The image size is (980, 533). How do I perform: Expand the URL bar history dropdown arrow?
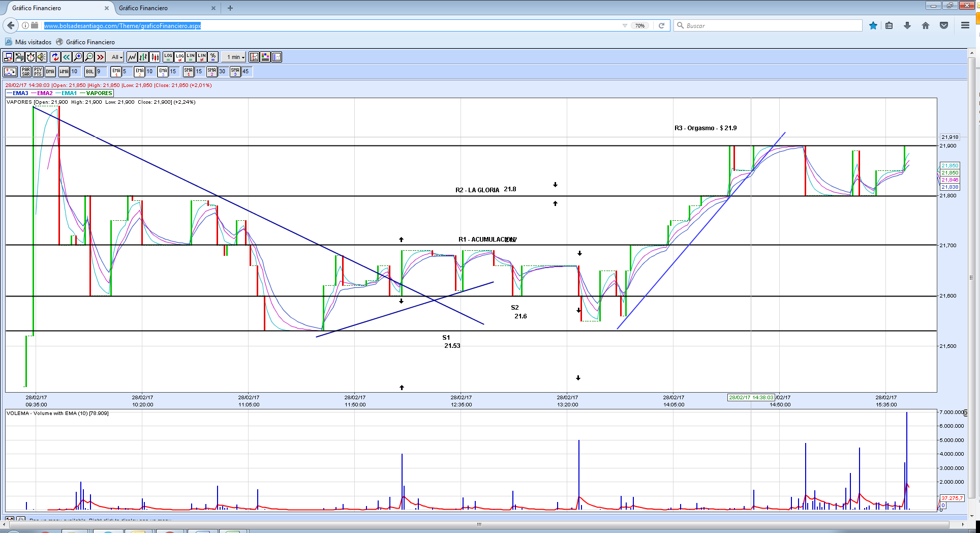[624, 25]
